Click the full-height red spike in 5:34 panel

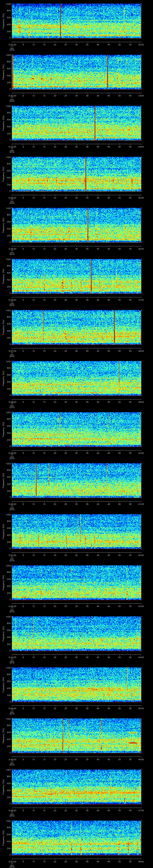pos(86,174)
